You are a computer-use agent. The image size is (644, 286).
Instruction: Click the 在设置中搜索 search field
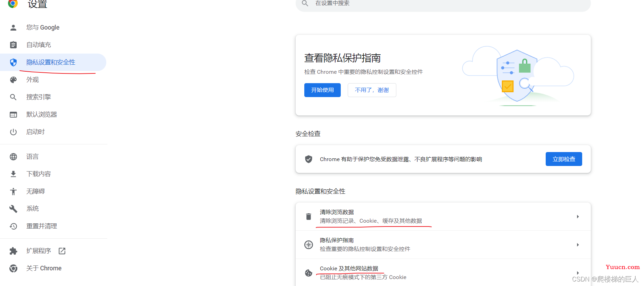point(443,3)
